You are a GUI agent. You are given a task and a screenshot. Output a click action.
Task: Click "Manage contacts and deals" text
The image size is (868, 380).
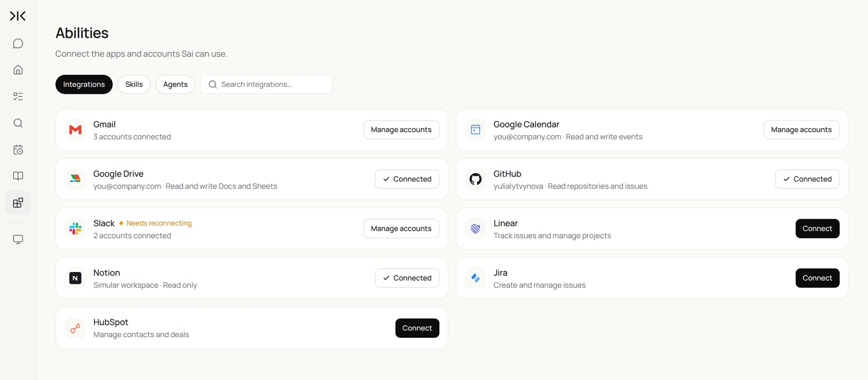[x=141, y=334]
